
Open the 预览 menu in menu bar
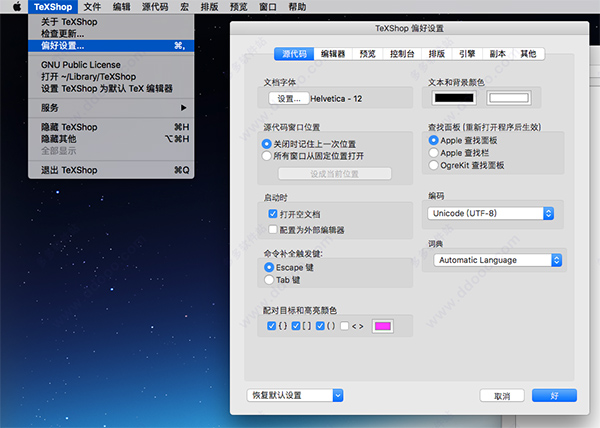(x=239, y=7)
